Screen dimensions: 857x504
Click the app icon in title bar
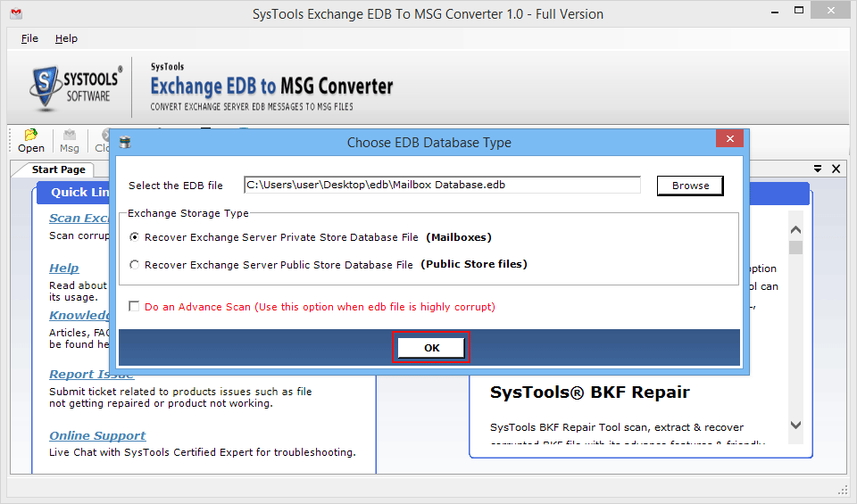[x=16, y=13]
